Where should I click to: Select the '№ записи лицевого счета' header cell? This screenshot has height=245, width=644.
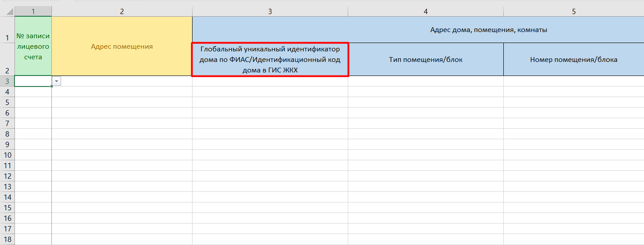click(x=33, y=46)
